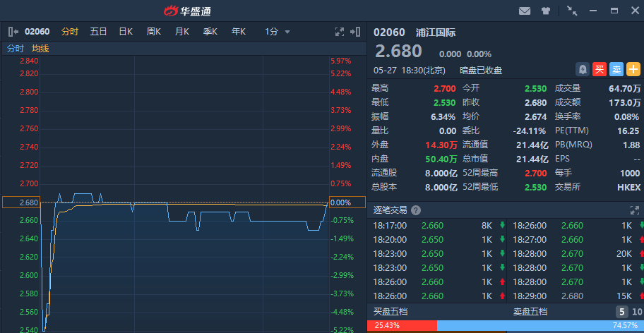Switch to the 年K chart tab

coord(238,32)
